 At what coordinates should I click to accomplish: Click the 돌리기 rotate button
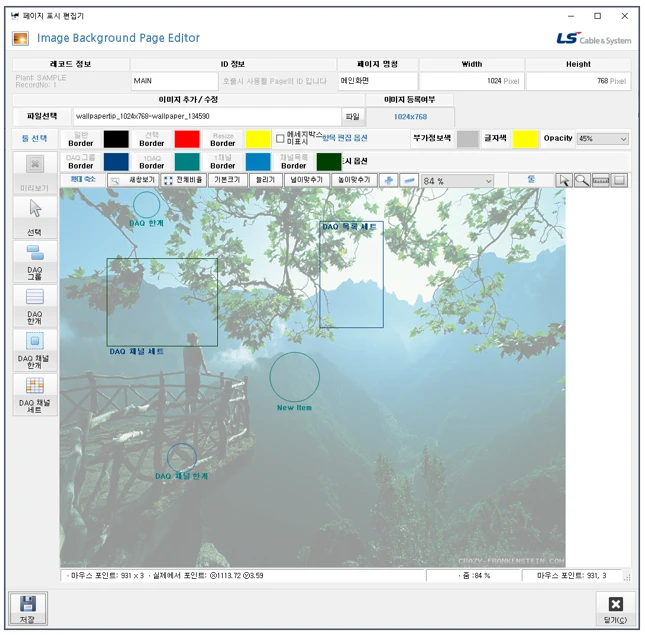pyautogui.click(x=265, y=180)
